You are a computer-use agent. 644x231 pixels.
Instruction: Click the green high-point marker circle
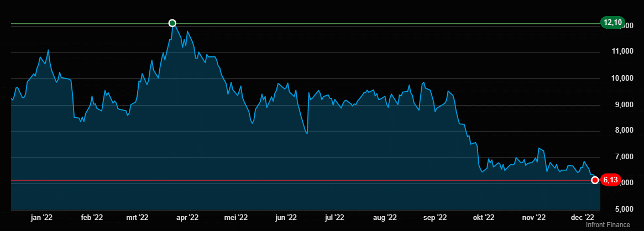[x=172, y=23]
